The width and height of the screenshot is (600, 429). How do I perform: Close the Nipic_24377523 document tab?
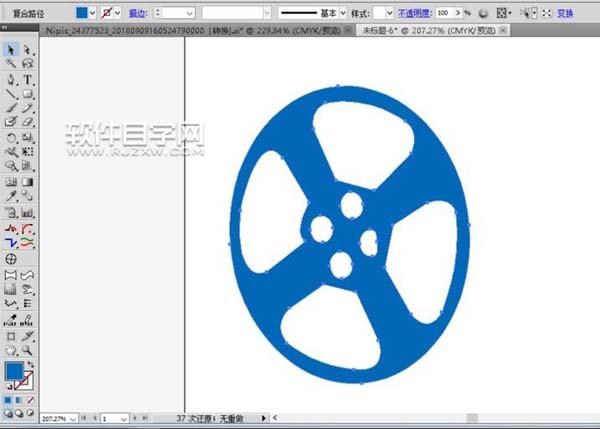click(348, 29)
